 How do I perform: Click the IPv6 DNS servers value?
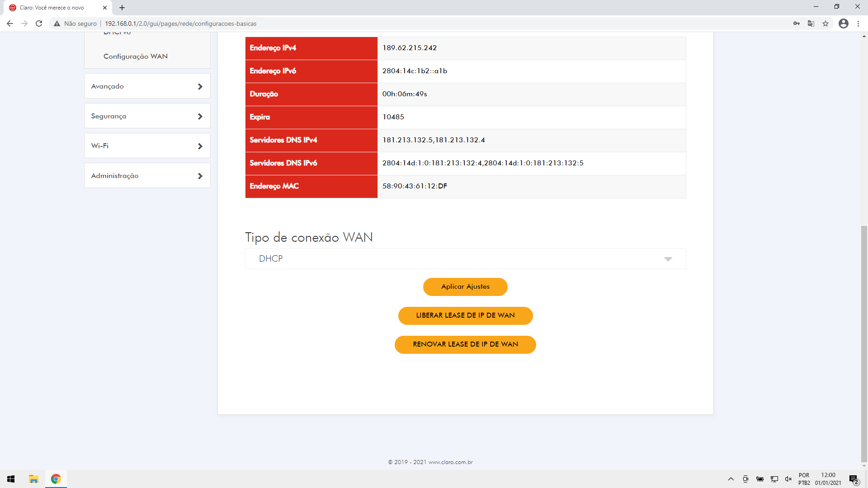pos(483,163)
